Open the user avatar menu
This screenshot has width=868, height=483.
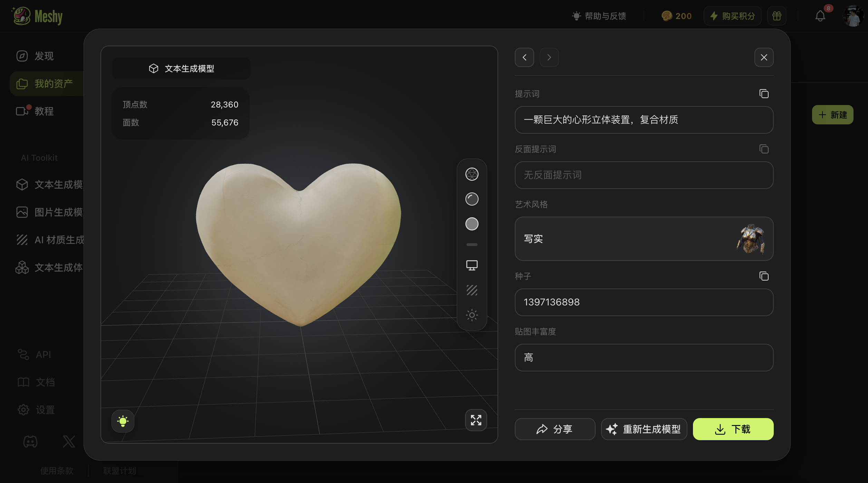(853, 16)
